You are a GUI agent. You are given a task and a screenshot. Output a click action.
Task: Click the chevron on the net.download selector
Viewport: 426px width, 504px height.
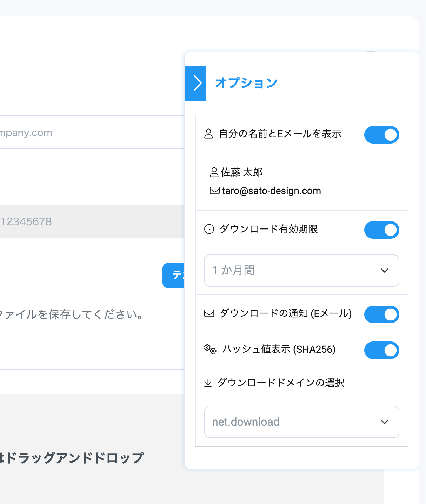click(385, 422)
